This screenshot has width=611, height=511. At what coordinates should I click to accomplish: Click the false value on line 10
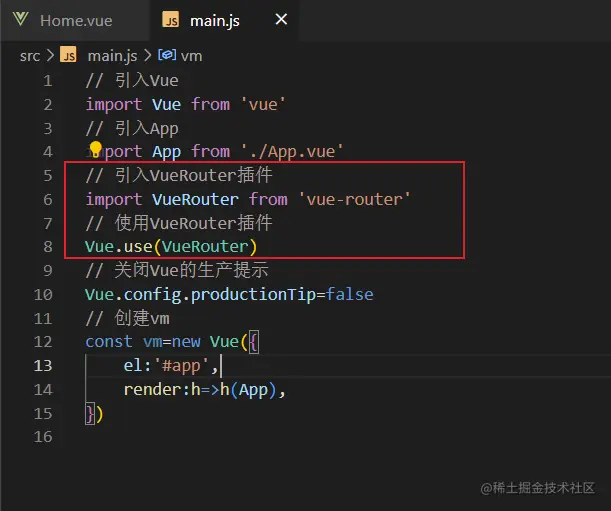point(350,295)
